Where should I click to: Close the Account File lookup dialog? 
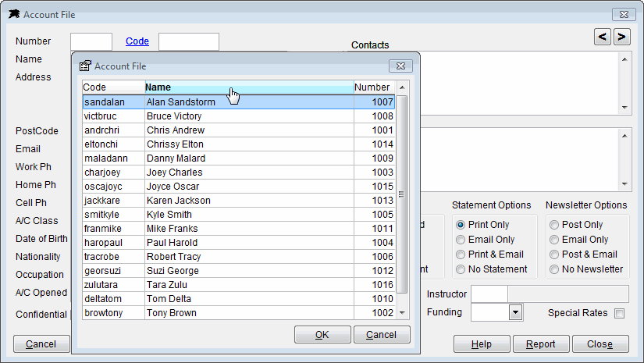click(400, 66)
